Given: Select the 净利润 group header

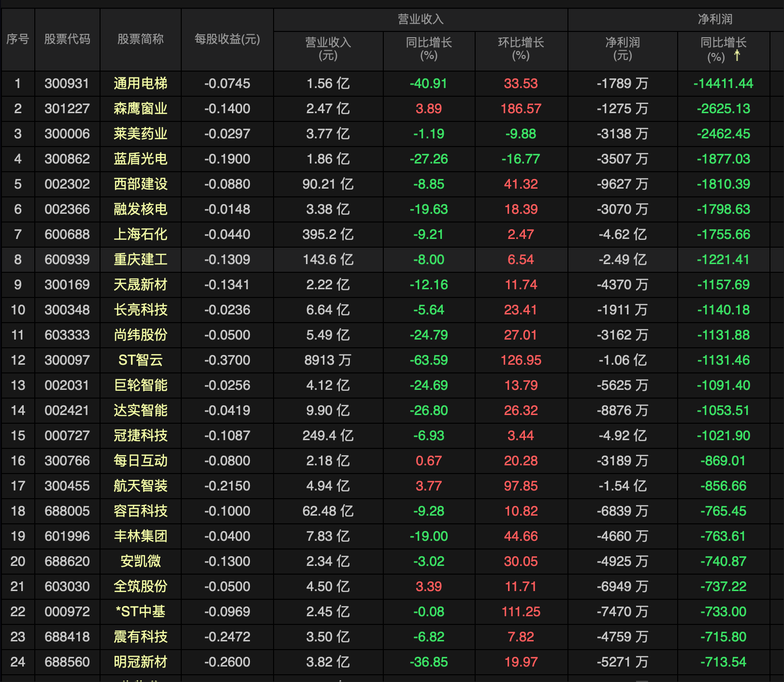Looking at the screenshot, I should [x=715, y=19].
